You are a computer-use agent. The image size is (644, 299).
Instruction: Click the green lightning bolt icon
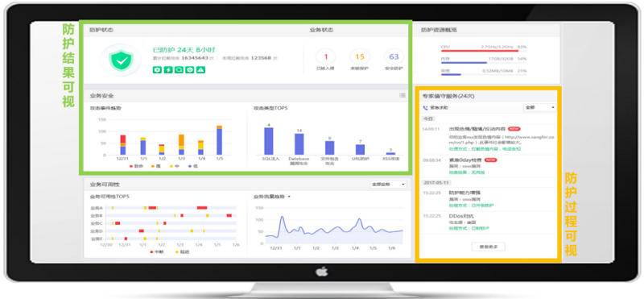tap(168, 70)
